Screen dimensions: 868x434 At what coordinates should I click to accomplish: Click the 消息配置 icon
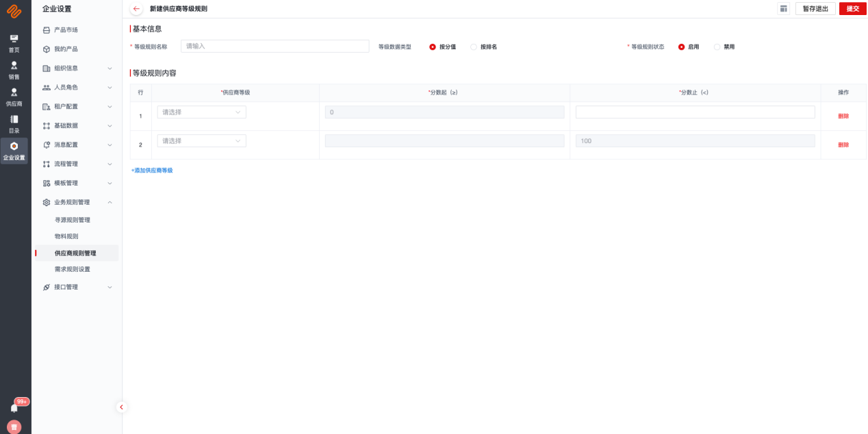click(47, 145)
